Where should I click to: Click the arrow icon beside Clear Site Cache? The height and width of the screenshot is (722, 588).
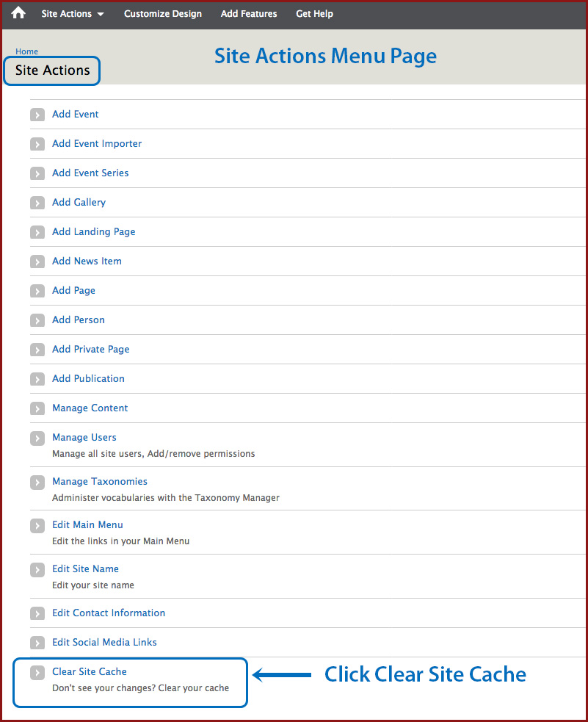pos(37,673)
